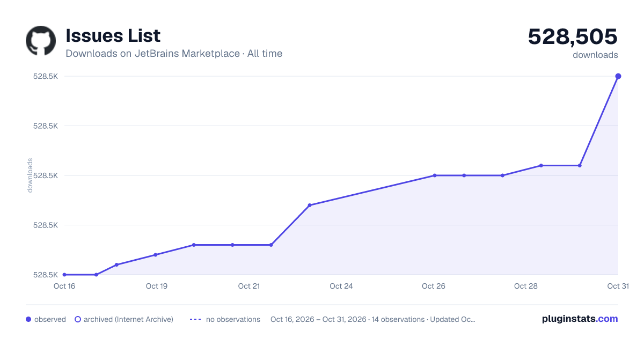Image resolution: width=644 pixels, height=338 pixels.
Task: Click the Oct 28 axis label
Action: tap(526, 286)
